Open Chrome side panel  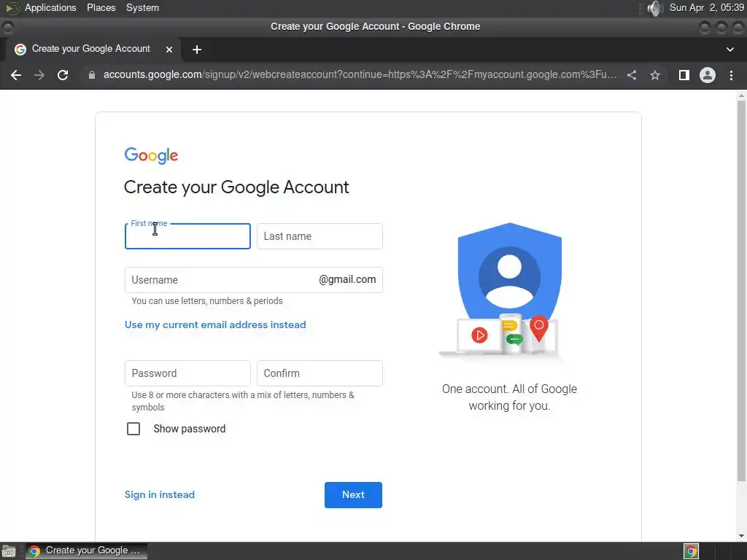pyautogui.click(x=684, y=75)
